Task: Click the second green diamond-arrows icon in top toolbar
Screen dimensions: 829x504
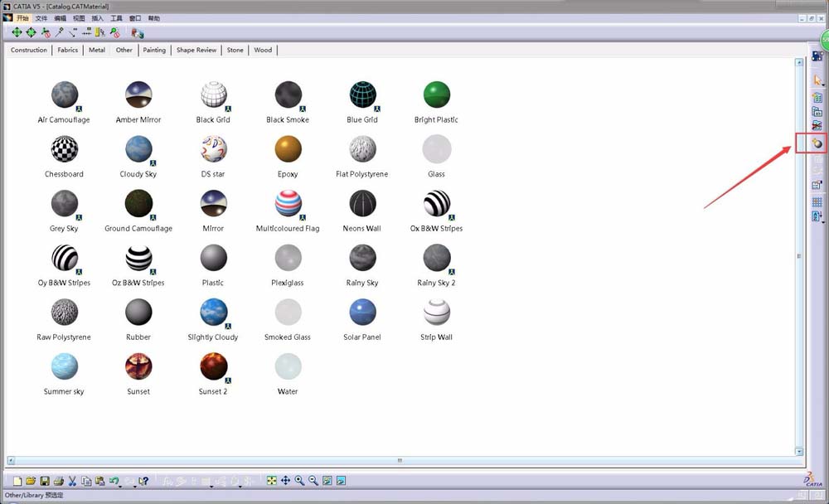Action: pos(32,33)
